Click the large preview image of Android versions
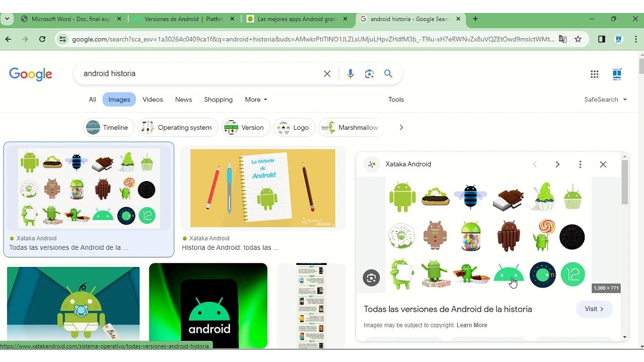Screen dimensions: 644x362 coord(489,234)
